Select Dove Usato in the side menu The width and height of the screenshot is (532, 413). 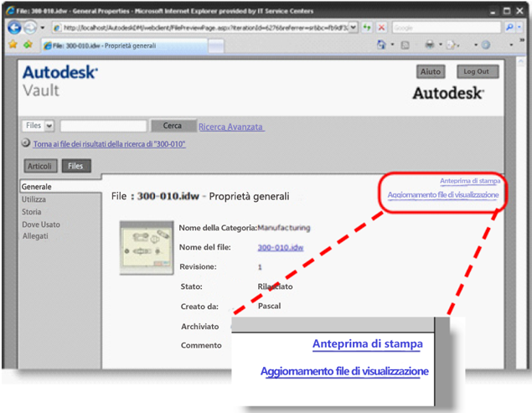click(41, 225)
